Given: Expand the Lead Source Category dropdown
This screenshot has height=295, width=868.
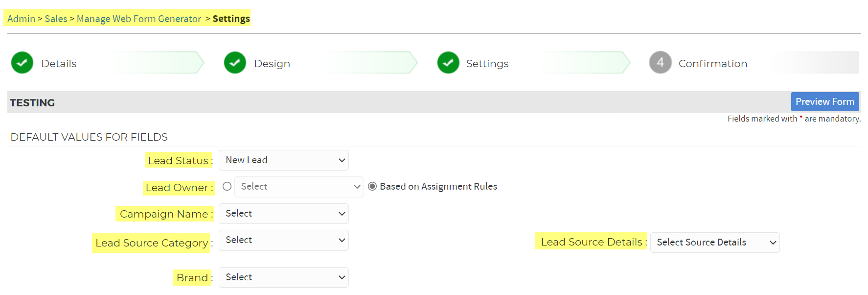Looking at the screenshot, I should [x=284, y=240].
